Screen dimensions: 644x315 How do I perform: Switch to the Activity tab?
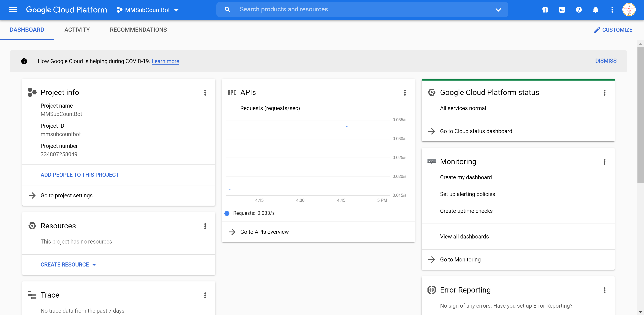tap(77, 30)
